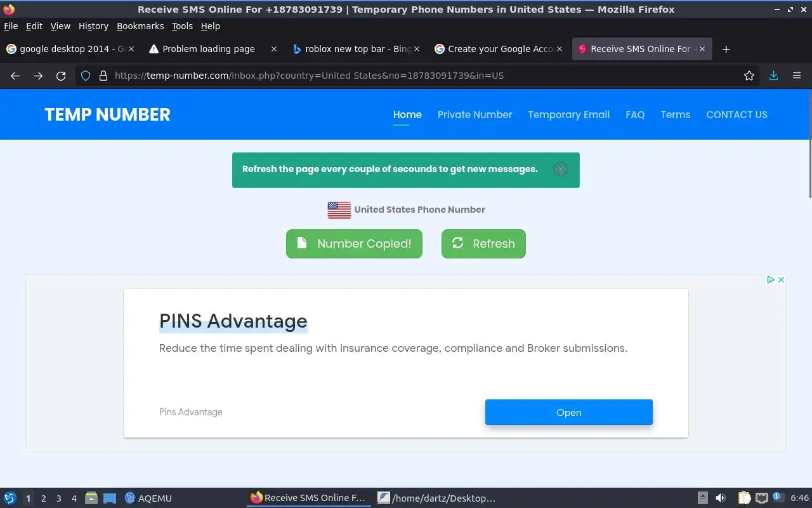Switch to workspace 3 in the taskbar

(x=58, y=498)
